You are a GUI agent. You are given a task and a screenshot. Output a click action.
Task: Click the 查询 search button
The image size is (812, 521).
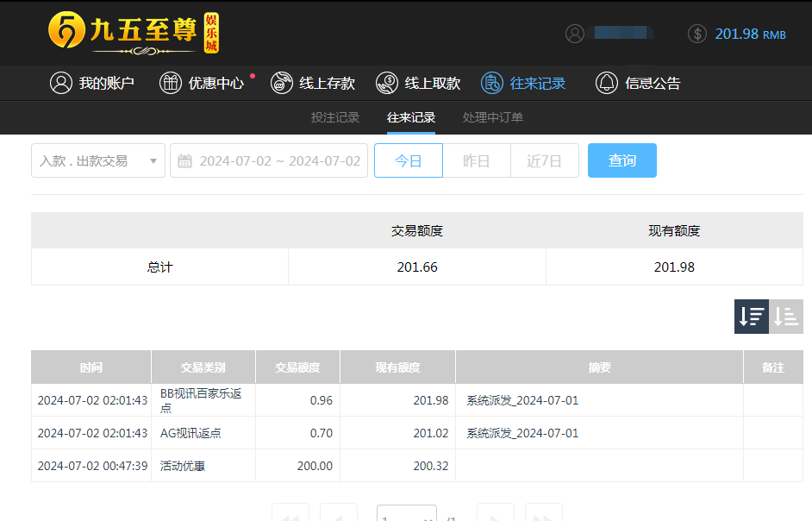click(x=622, y=160)
